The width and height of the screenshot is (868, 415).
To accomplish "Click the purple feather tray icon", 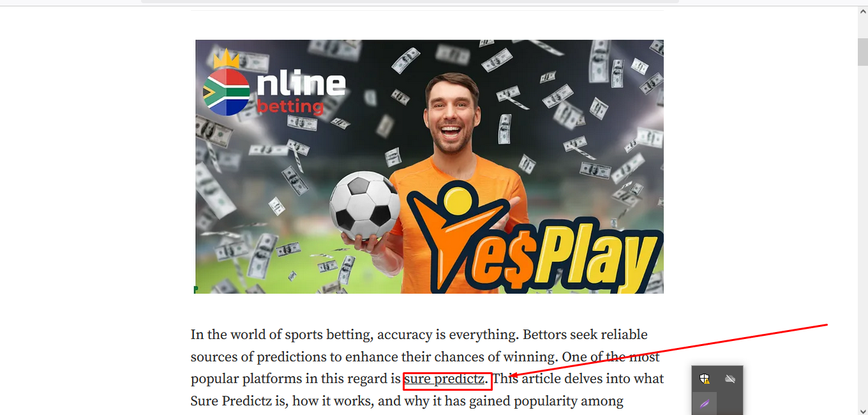I will coord(705,404).
